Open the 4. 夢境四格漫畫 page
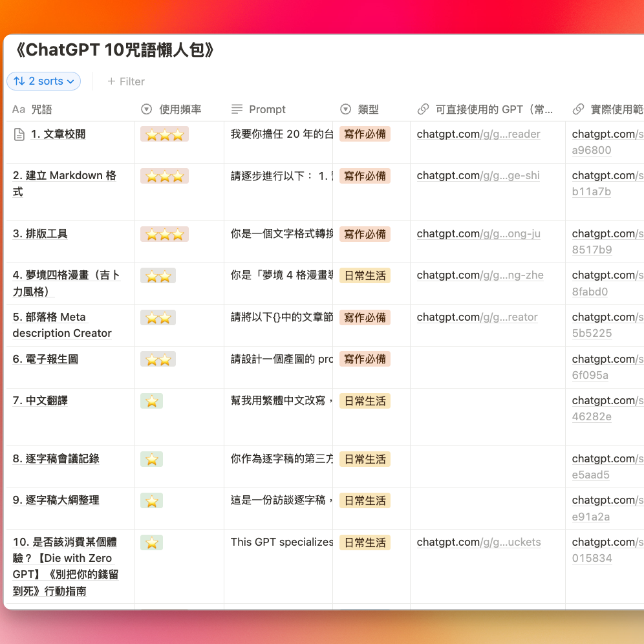 [66, 283]
